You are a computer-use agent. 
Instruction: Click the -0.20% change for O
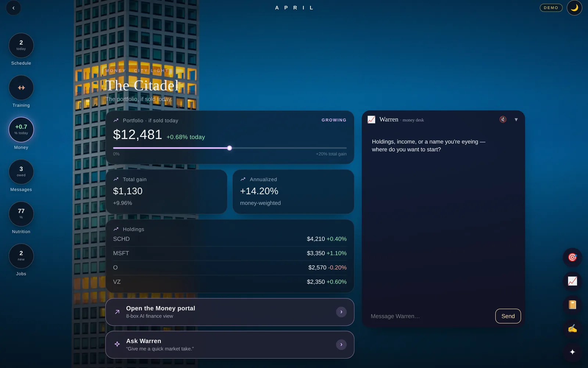click(x=337, y=268)
